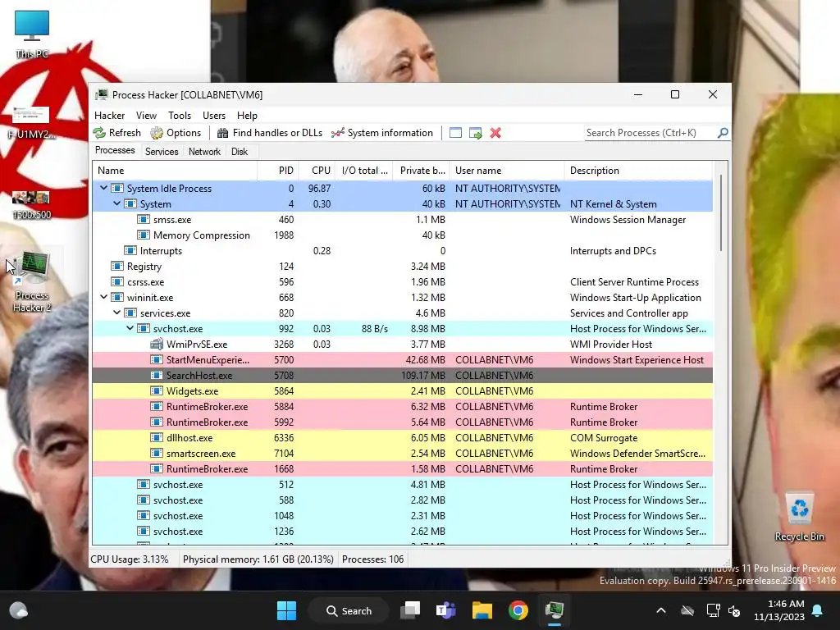Image resolution: width=840 pixels, height=630 pixels.
Task: Open the System information graph icon
Action: pos(337,133)
